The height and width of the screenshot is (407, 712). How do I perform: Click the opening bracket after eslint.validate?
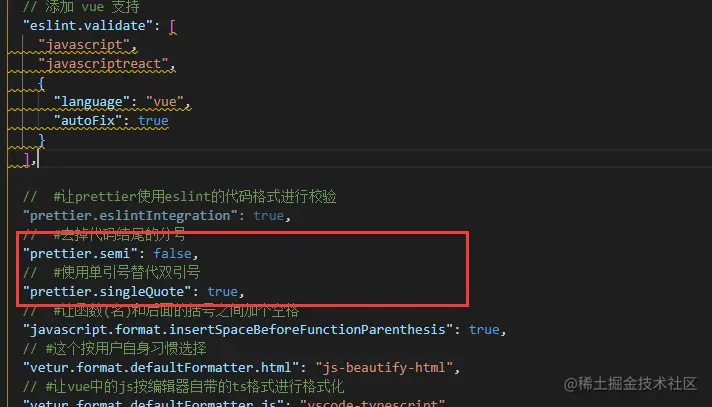173,26
